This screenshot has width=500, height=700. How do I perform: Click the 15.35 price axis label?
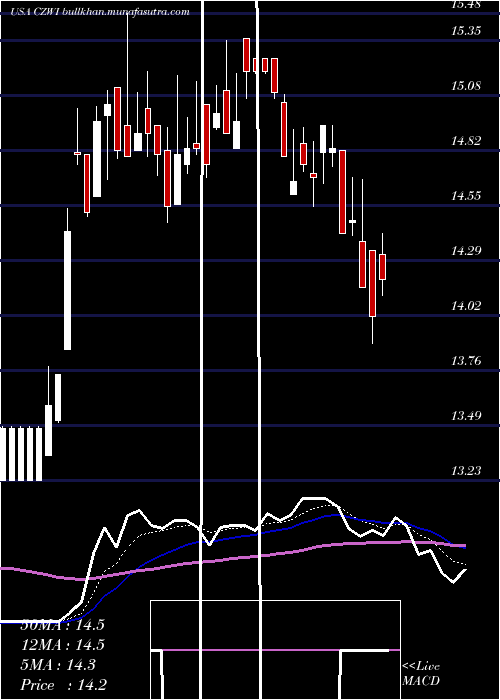point(466,31)
